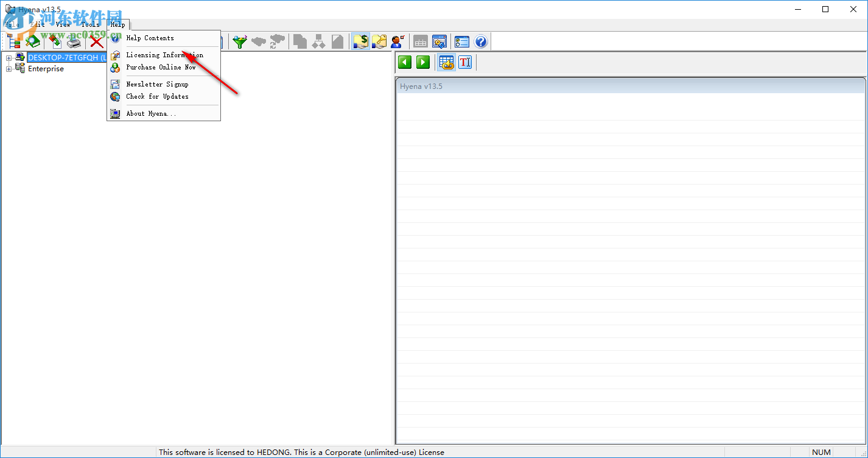868x458 pixels.
Task: Click the gray blank page icon
Action: point(337,41)
